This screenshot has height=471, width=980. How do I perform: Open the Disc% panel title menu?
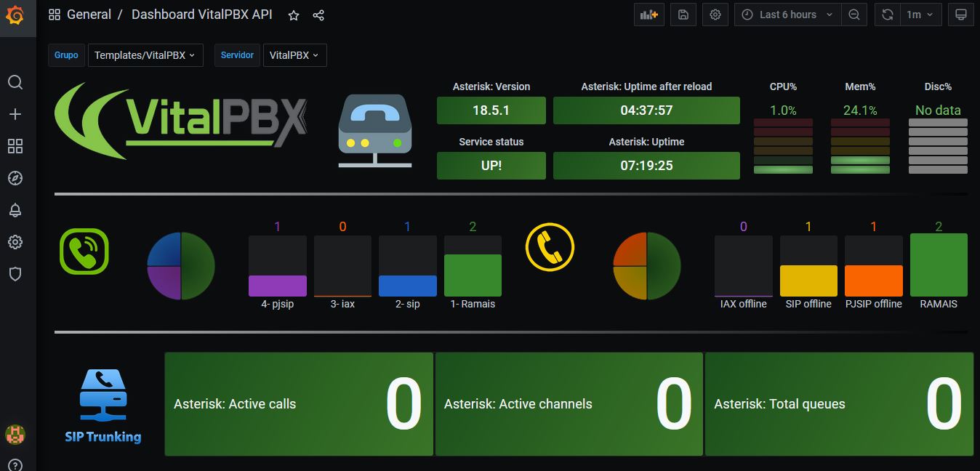coord(938,86)
